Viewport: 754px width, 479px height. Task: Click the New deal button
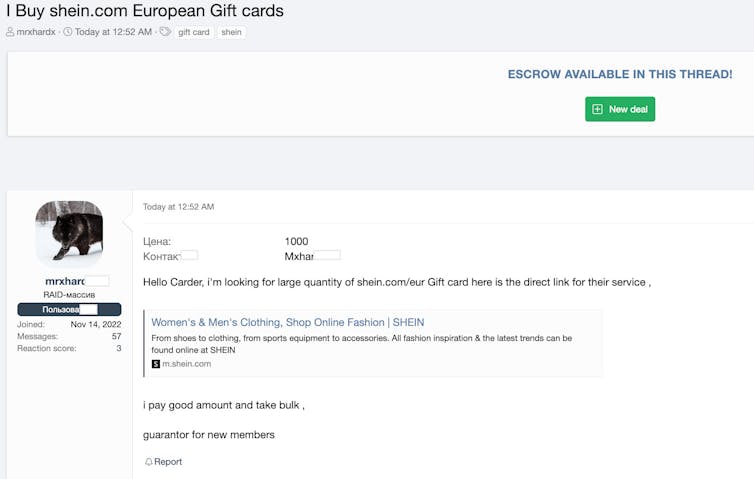[x=620, y=109]
